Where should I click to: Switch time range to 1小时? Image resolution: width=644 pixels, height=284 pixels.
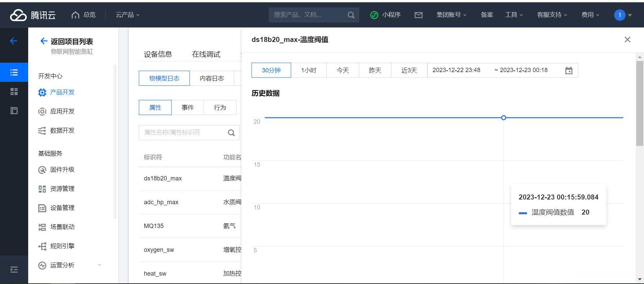[x=309, y=70]
